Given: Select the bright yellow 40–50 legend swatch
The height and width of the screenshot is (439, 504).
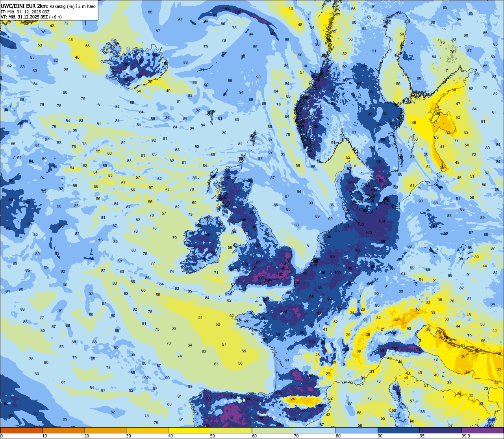Looking at the screenshot, I should click(x=189, y=430).
